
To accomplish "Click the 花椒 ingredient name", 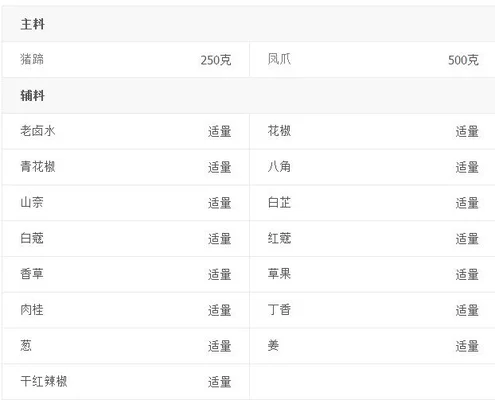I will click(279, 131).
